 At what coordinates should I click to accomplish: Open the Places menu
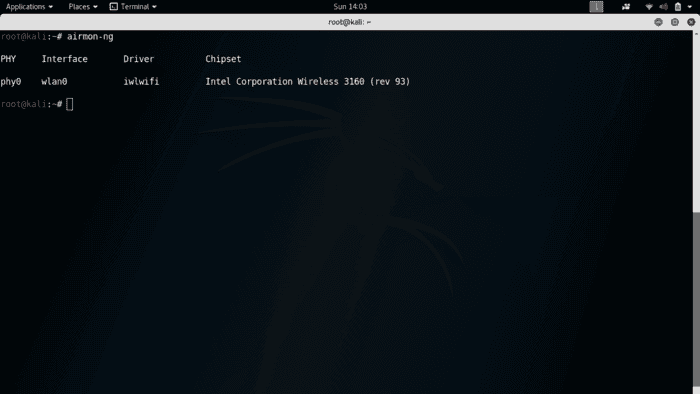(83, 7)
